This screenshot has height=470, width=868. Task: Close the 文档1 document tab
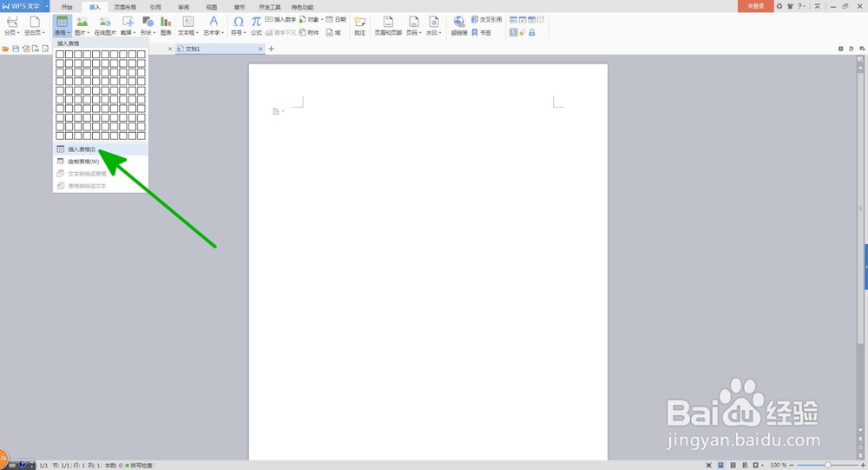pos(260,49)
